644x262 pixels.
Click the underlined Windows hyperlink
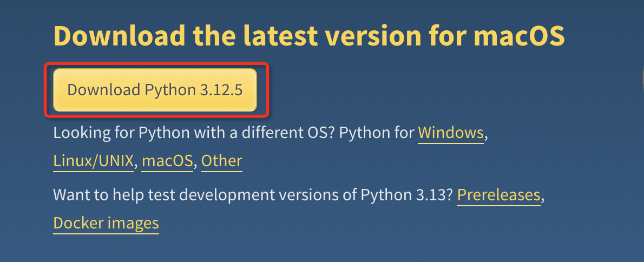tap(451, 133)
